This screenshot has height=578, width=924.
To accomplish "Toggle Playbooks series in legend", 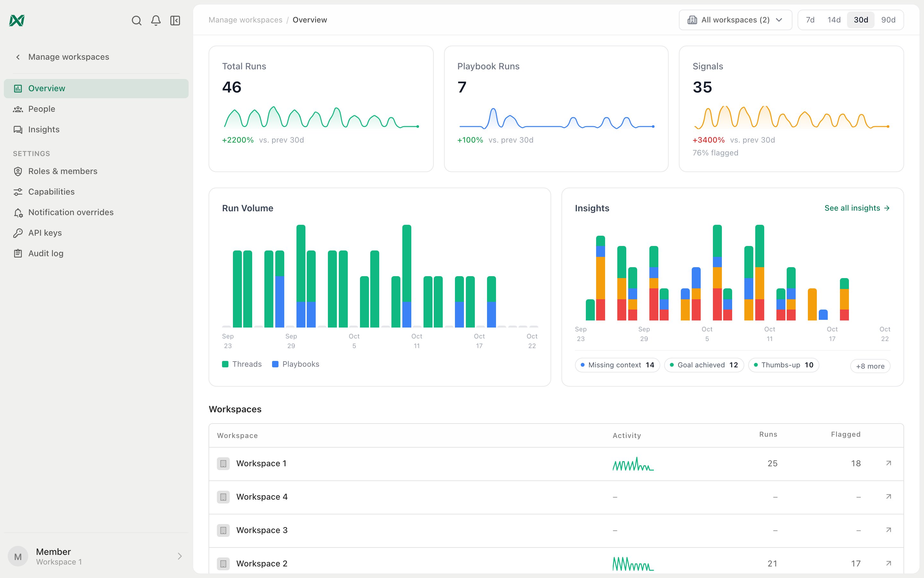I will [295, 364].
